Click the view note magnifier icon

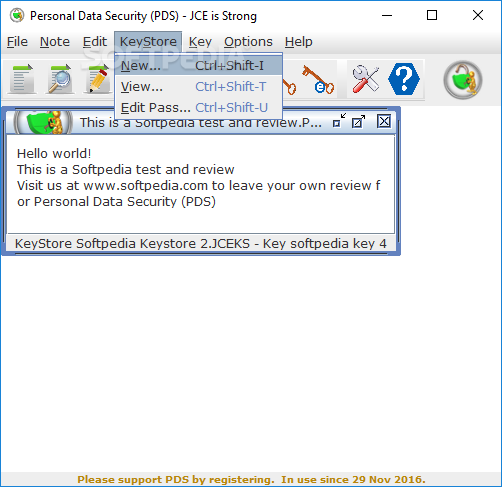60,79
